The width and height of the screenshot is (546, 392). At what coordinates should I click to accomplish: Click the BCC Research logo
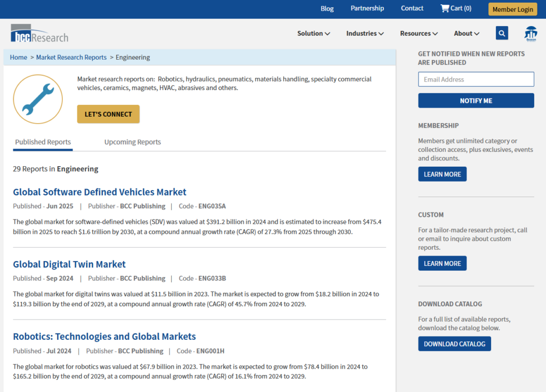click(39, 33)
